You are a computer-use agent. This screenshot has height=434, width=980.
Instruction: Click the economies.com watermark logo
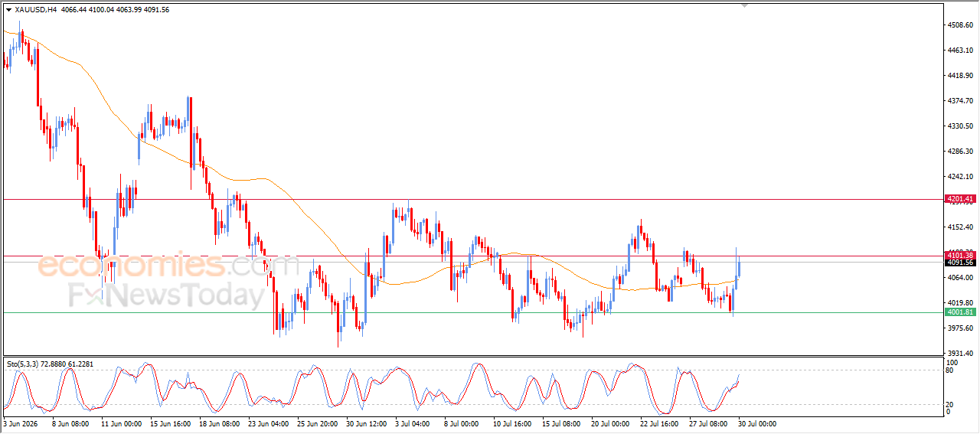pyautogui.click(x=168, y=266)
